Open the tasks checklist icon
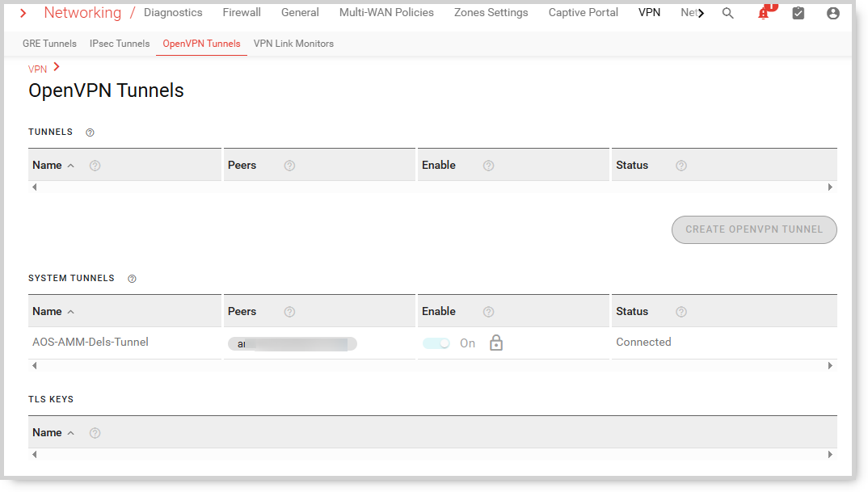This screenshot has width=868, height=492. [798, 14]
